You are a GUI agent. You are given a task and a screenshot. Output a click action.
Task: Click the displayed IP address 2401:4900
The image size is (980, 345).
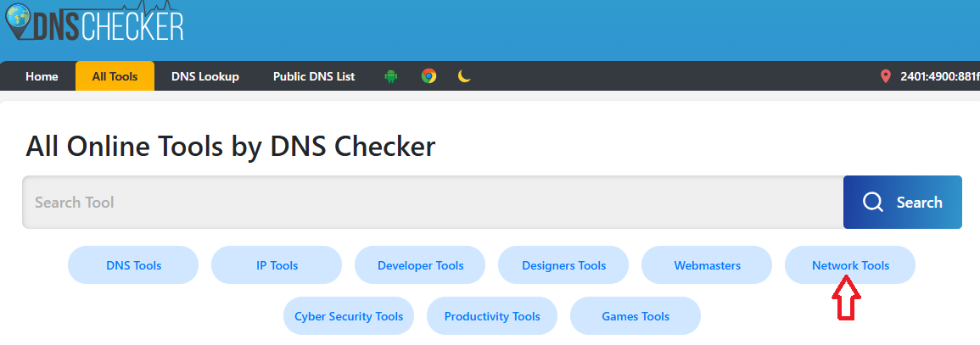click(939, 76)
